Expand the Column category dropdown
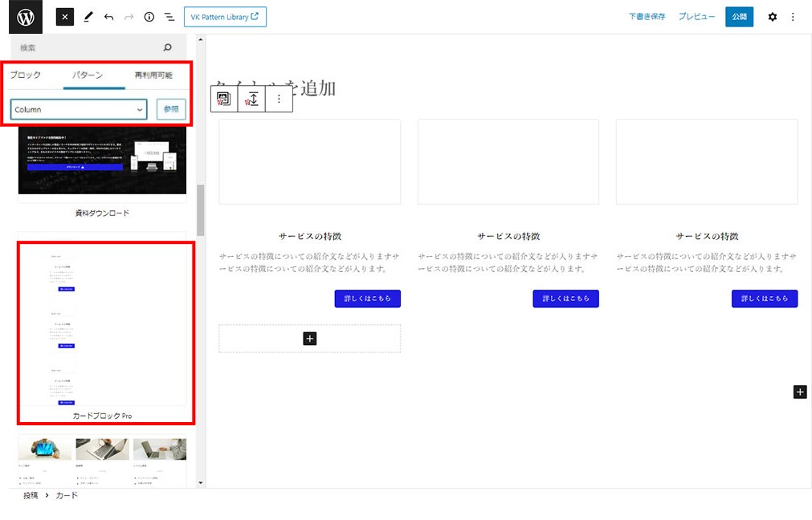 pos(79,109)
